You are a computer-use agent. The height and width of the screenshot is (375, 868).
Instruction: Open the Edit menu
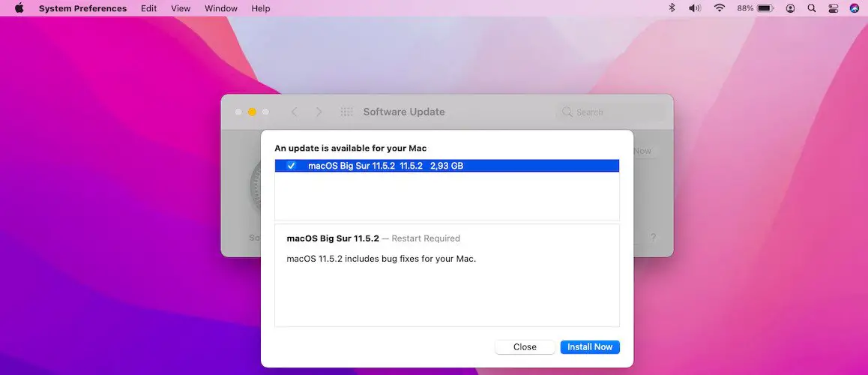pos(149,8)
